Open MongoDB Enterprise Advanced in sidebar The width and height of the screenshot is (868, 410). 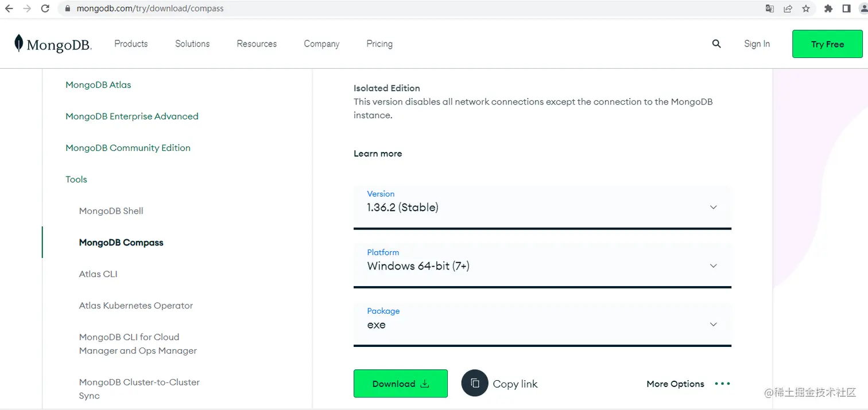(x=132, y=116)
